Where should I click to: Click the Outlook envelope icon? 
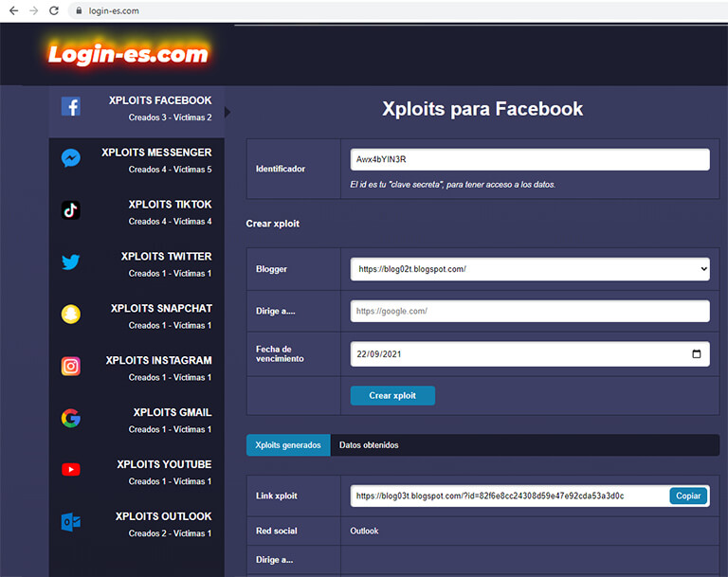(x=70, y=522)
